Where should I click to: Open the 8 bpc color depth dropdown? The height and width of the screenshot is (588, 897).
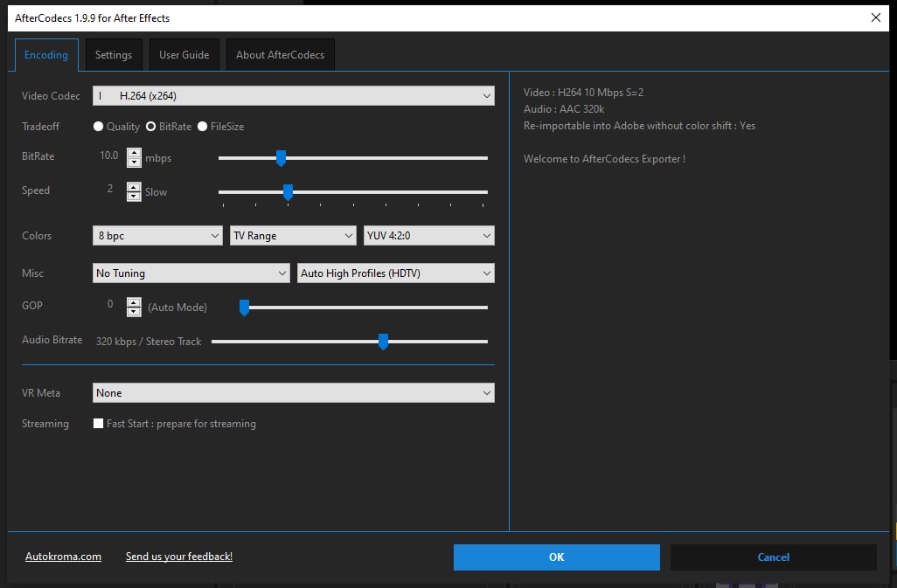pyautogui.click(x=157, y=235)
